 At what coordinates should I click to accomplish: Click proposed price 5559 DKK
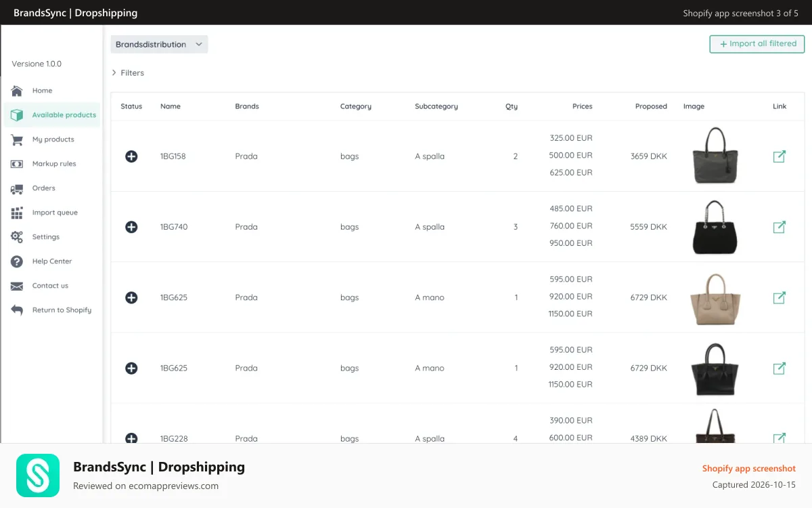tap(648, 227)
